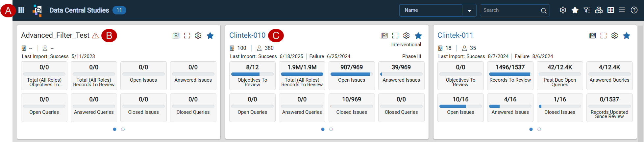The height and width of the screenshot is (142, 644).
Task: Expand Advanced_Filter_Test card to fullscreen
Action: click(x=187, y=35)
